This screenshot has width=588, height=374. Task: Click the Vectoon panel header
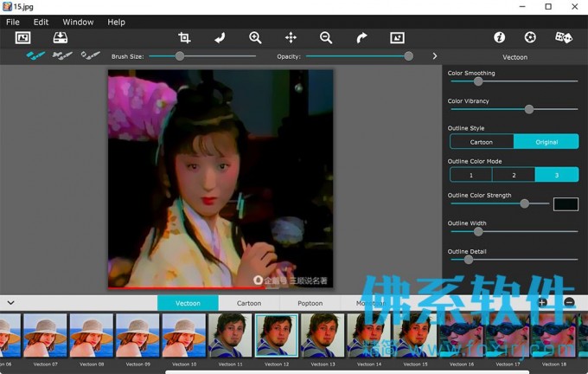click(x=514, y=57)
